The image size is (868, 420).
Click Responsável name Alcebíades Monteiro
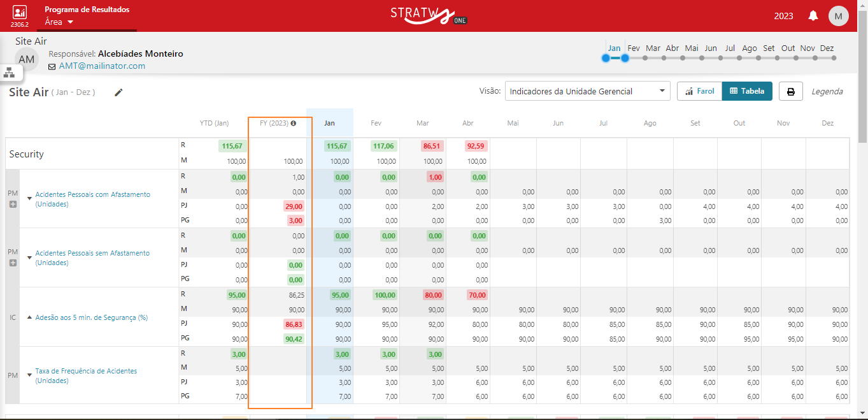point(141,54)
